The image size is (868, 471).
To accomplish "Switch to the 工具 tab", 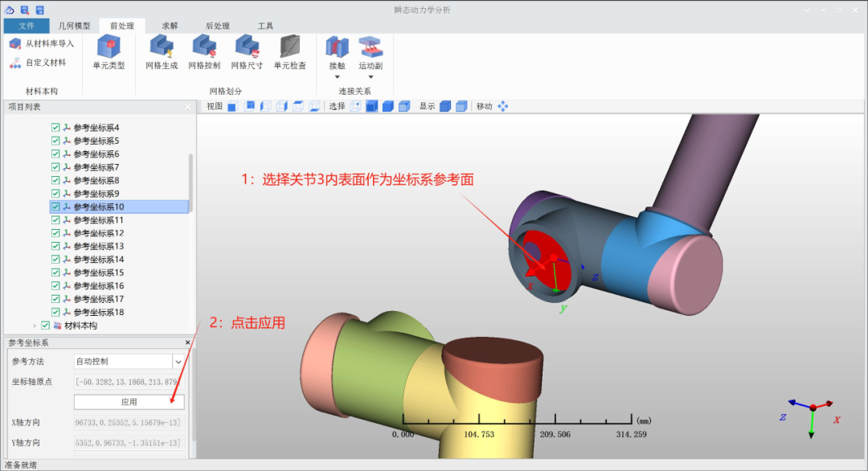I will [x=265, y=26].
